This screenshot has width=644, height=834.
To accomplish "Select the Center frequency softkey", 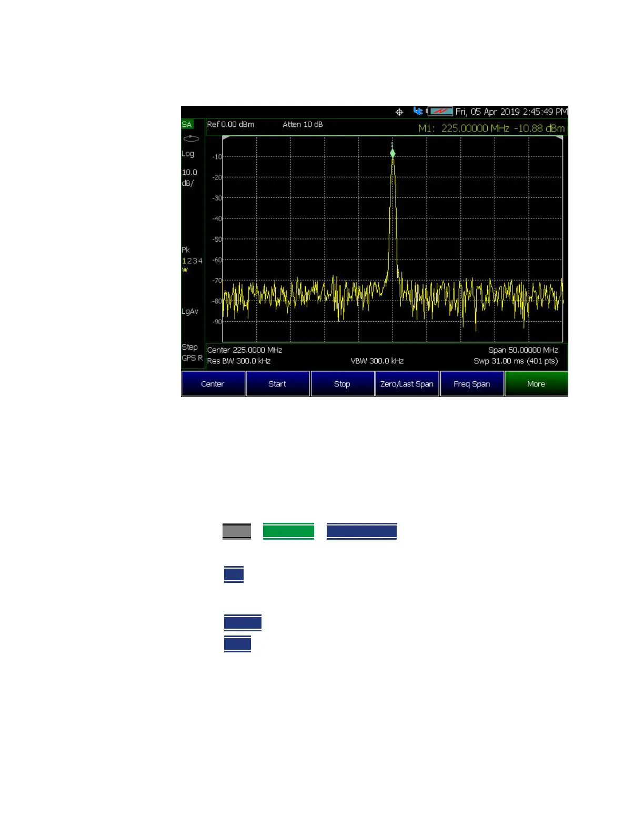I will [213, 384].
